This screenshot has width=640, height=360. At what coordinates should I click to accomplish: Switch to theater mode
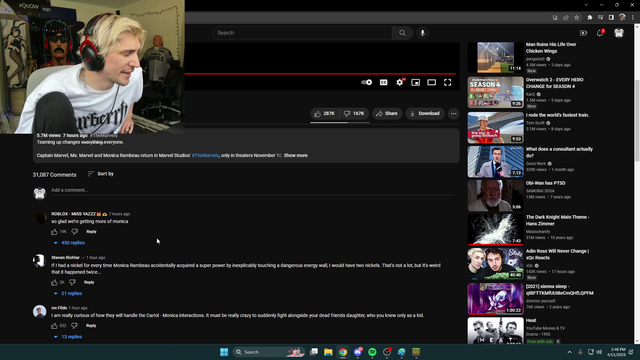click(x=431, y=82)
